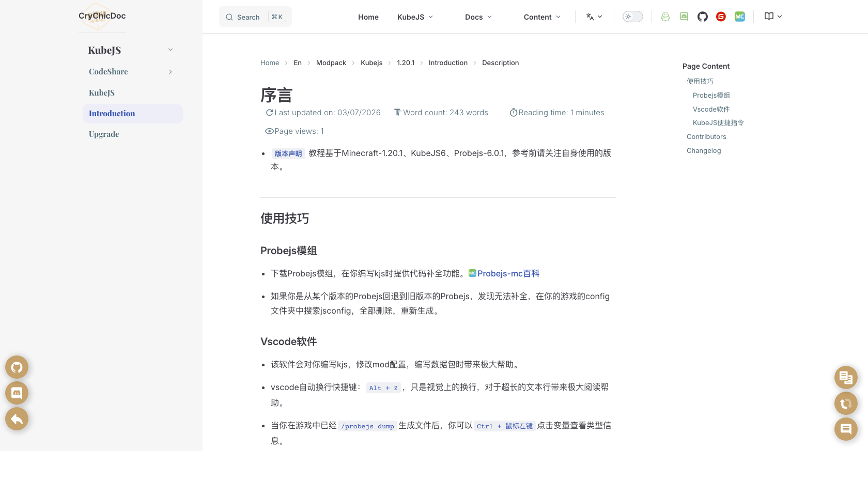Select Upgrade in the sidebar
868x496 pixels.
point(104,134)
